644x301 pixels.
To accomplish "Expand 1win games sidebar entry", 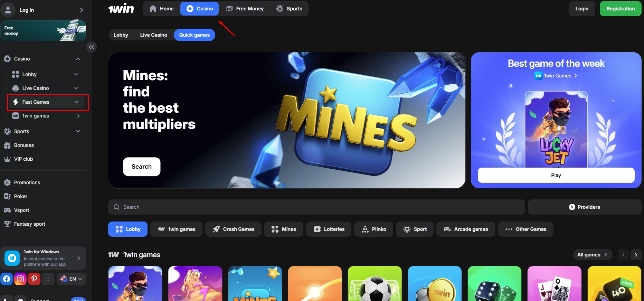I will [78, 116].
